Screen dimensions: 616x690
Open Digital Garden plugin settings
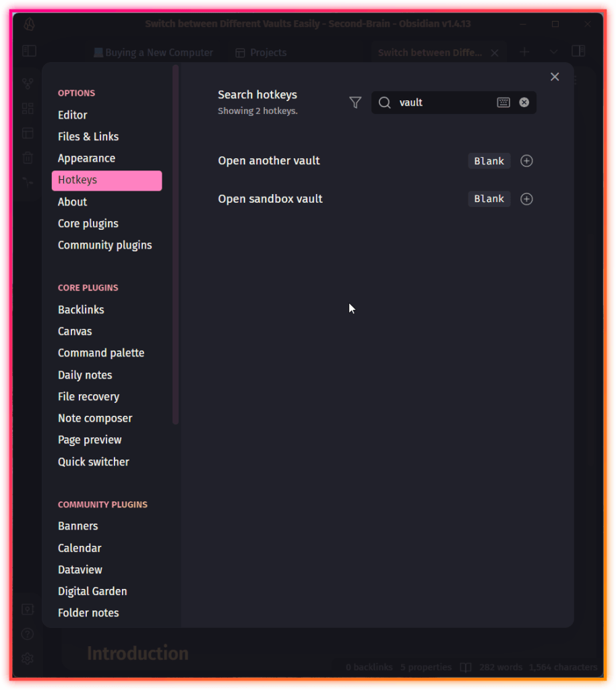[92, 592]
